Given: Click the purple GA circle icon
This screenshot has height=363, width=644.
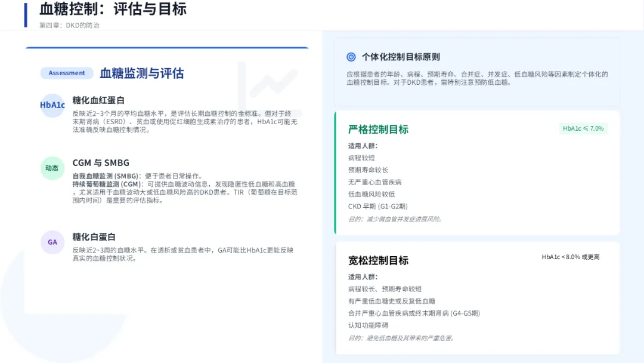Looking at the screenshot, I should coord(52,242).
